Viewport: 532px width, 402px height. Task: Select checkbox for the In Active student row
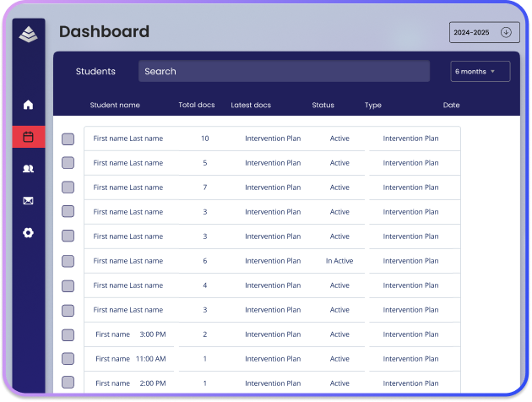(68, 261)
